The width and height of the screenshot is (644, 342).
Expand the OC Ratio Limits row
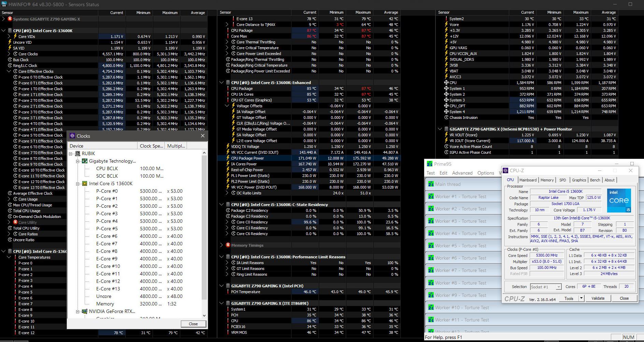pos(227,193)
